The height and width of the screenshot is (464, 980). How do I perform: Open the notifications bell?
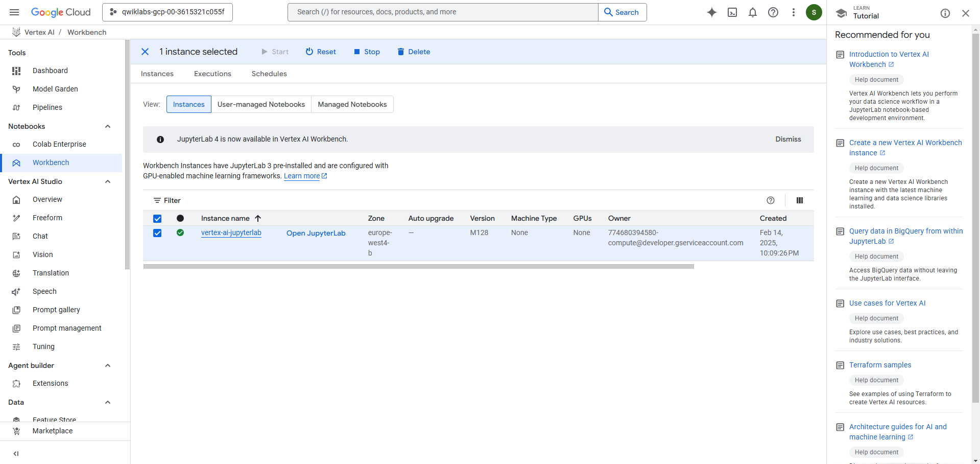[753, 12]
